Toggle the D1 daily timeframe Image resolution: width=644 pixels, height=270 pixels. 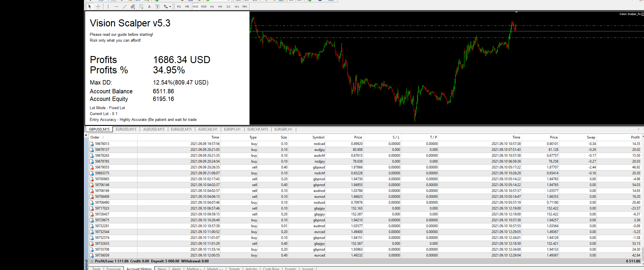point(228,6)
